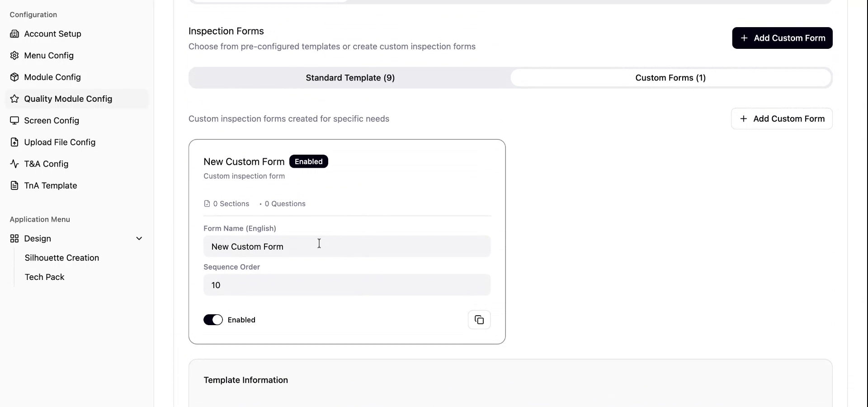Click the Add Custom Form button
Screen dimensions: 868x407
click(x=782, y=38)
